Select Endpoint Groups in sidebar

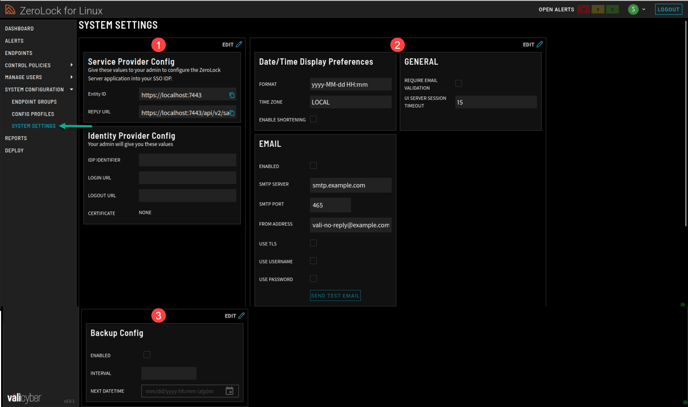pyautogui.click(x=34, y=102)
